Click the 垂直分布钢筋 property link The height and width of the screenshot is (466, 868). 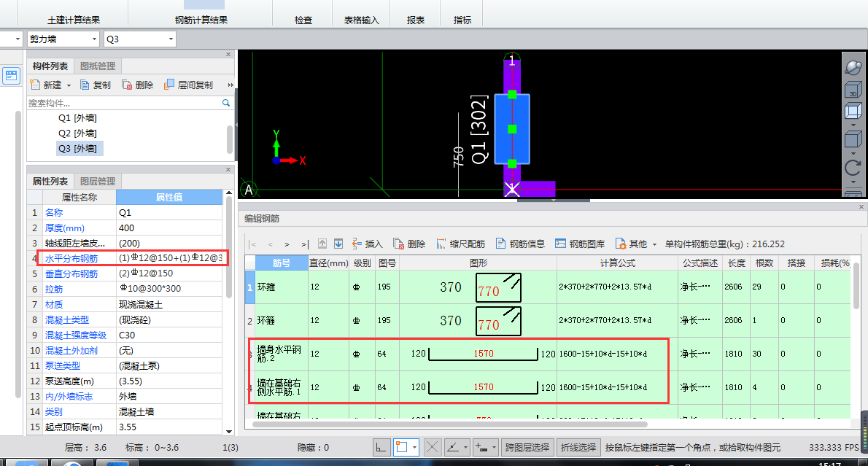point(71,274)
